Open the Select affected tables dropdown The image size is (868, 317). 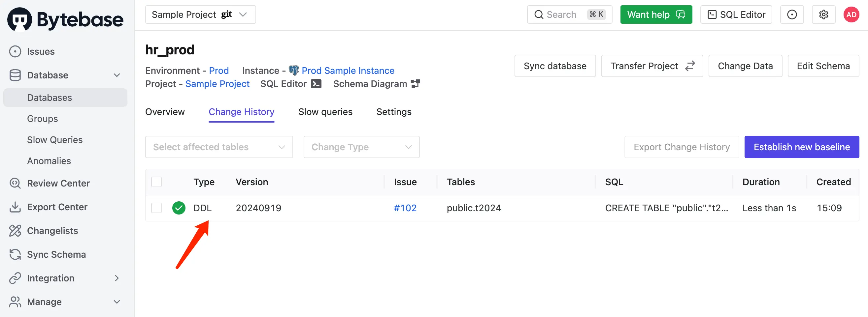[x=219, y=147]
